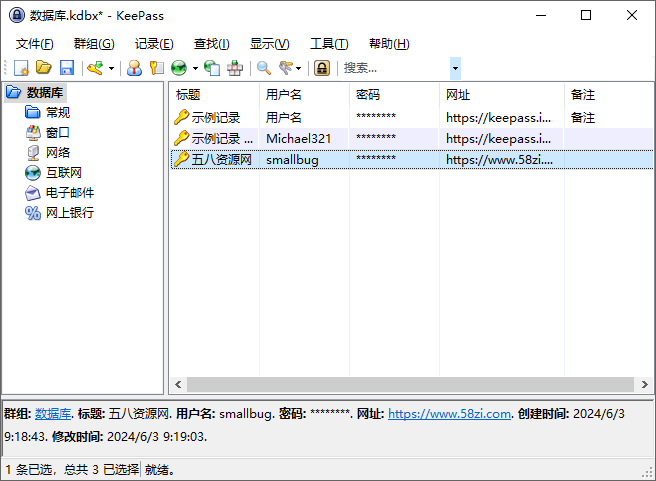Sort by the 备注 column header
This screenshot has width=656, height=481.
(x=609, y=95)
